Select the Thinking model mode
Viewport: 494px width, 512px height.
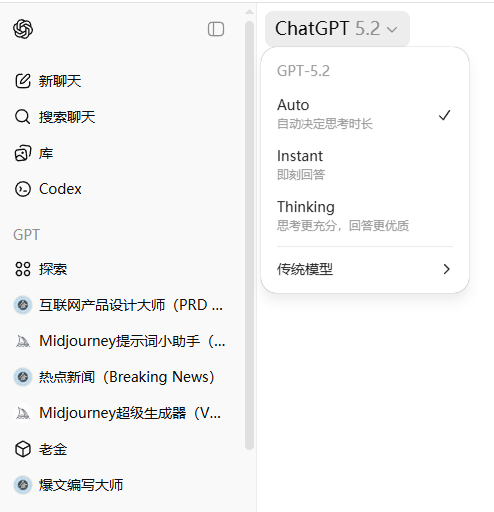click(x=365, y=216)
